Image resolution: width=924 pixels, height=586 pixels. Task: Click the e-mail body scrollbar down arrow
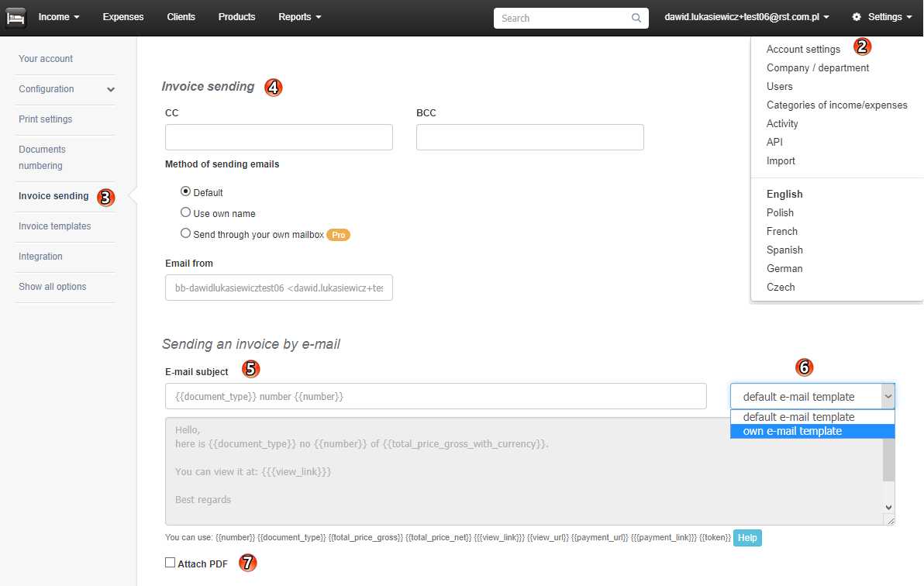[888, 507]
